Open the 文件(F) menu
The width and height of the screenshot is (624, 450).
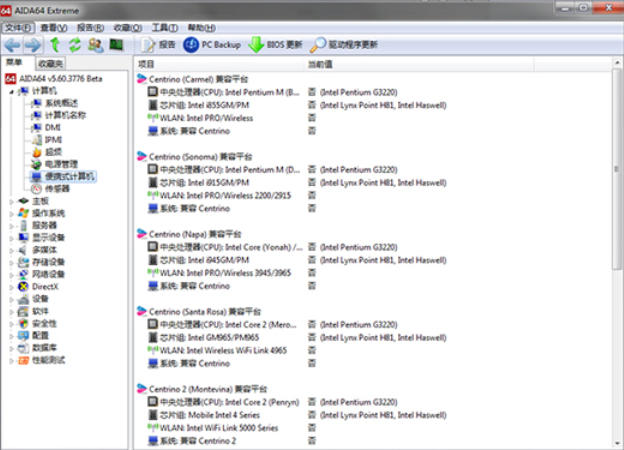pyautogui.click(x=18, y=28)
